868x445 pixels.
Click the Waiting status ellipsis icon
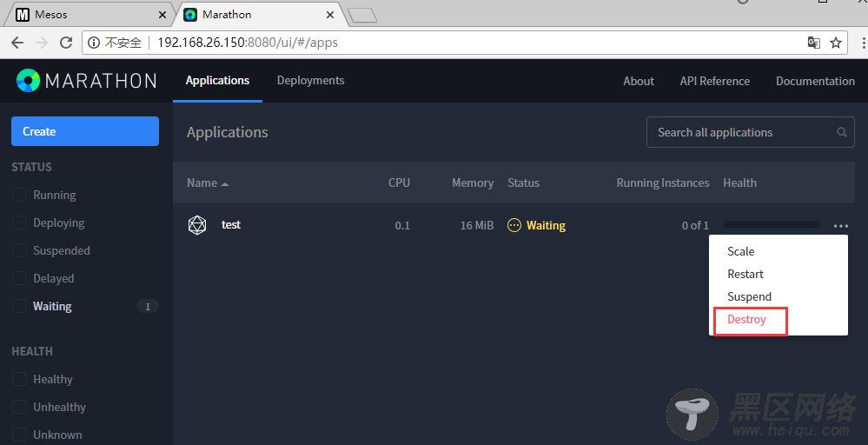click(514, 225)
